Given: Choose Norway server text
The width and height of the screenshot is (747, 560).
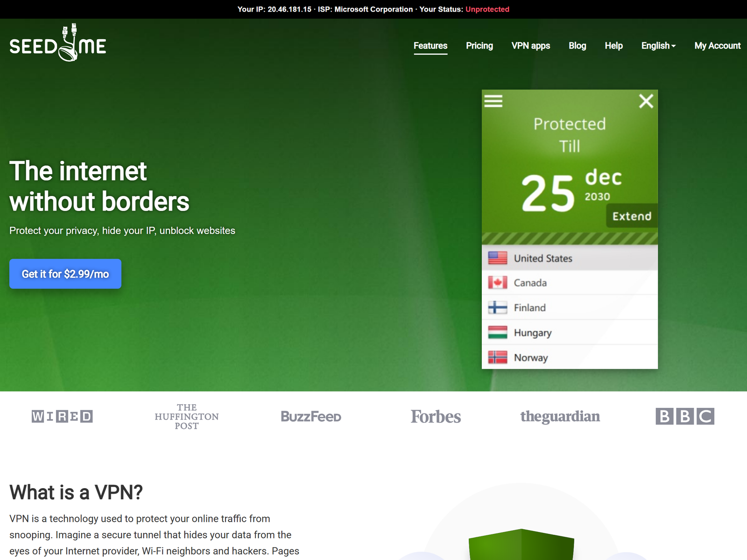Looking at the screenshot, I should 531,357.
